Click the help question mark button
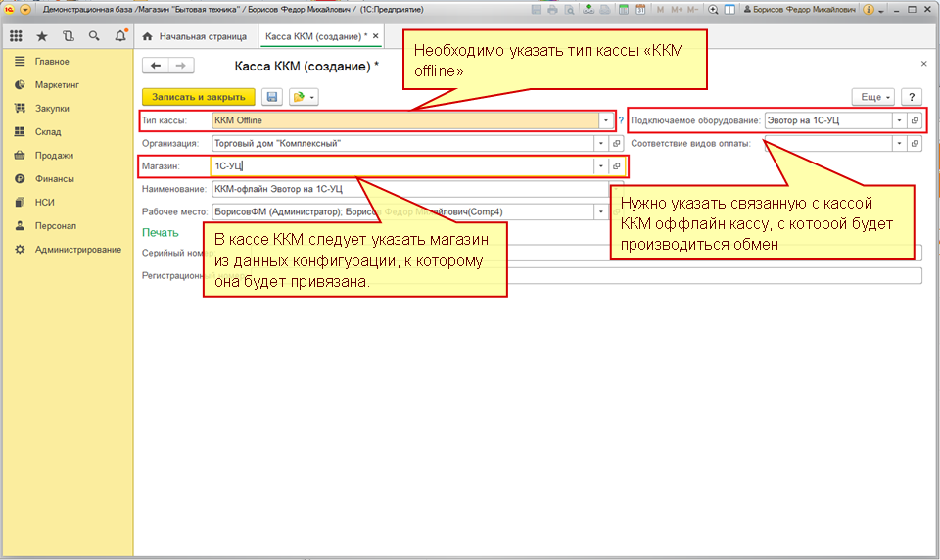 (x=912, y=97)
